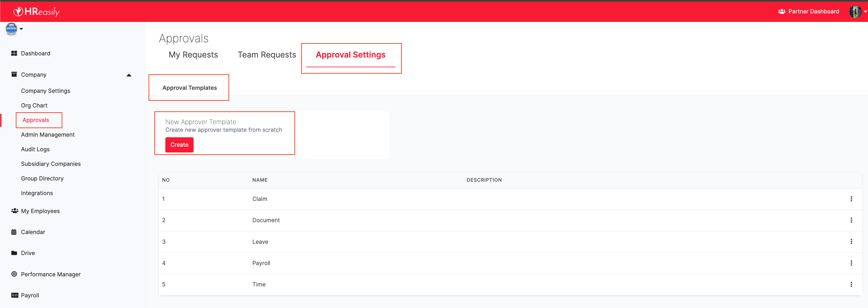The width and height of the screenshot is (868, 308).
Task: Click the Drive folder icon
Action: point(14,253)
